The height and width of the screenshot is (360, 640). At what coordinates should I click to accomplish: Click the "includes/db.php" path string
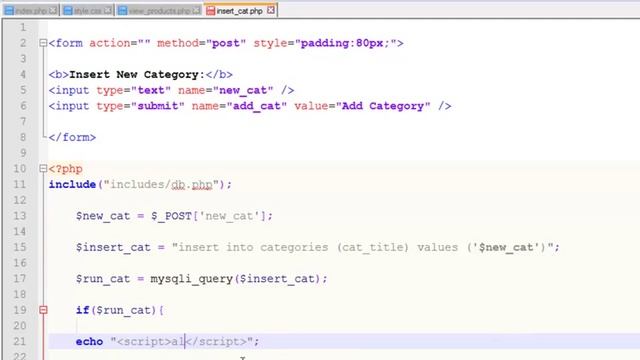(161, 184)
